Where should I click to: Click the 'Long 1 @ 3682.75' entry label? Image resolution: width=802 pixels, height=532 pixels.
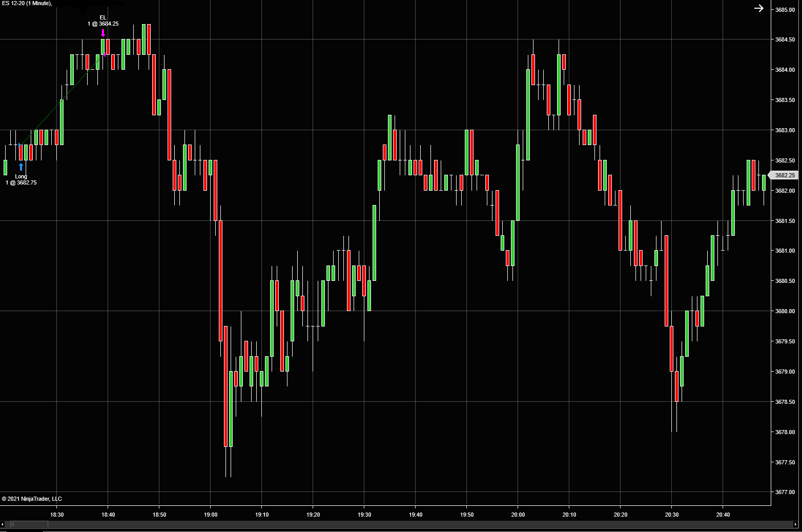tap(21, 179)
